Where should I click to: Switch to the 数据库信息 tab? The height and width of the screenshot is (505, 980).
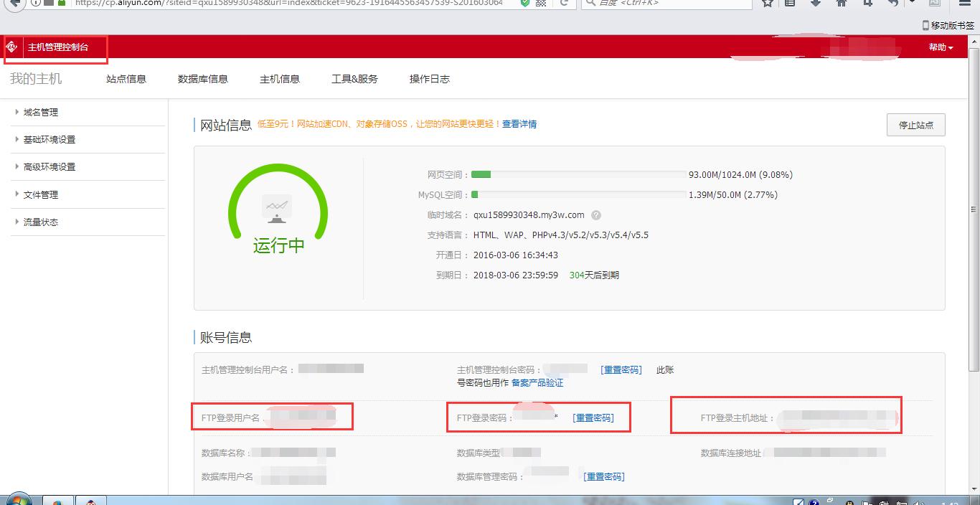coord(203,79)
